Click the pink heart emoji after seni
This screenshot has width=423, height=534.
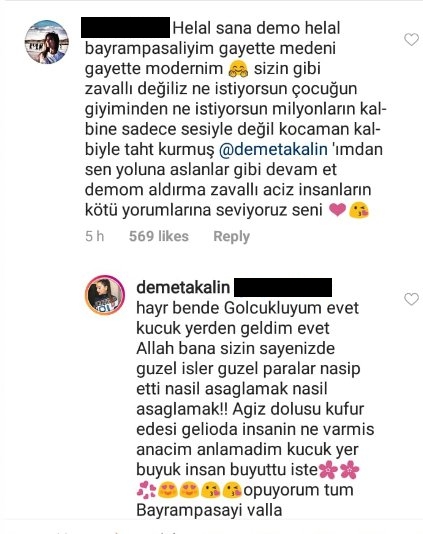pyautogui.click(x=337, y=210)
